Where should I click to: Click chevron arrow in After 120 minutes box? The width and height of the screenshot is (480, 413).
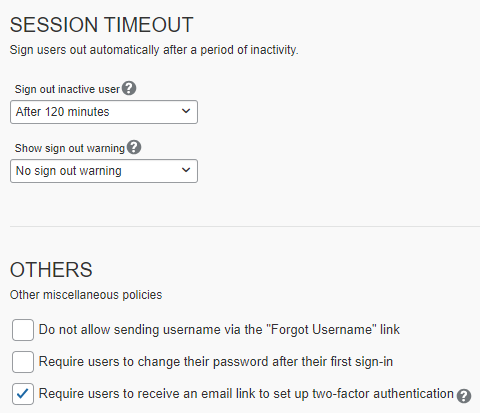[186, 111]
